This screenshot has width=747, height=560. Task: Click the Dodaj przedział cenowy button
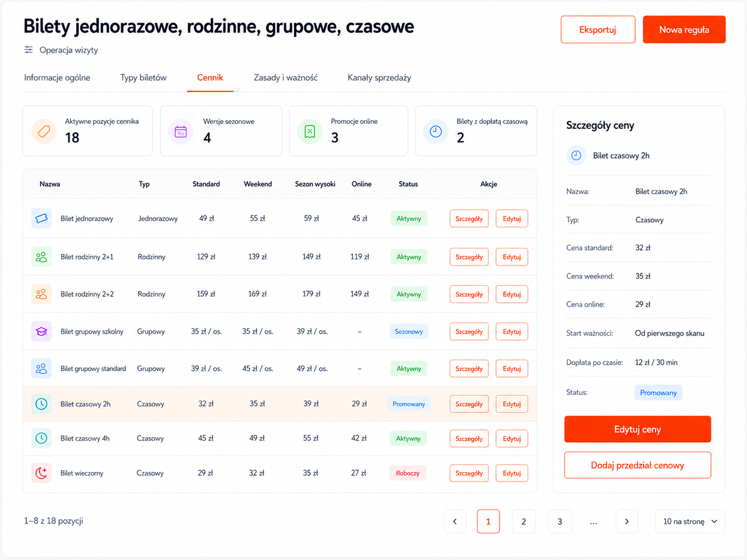(x=638, y=465)
